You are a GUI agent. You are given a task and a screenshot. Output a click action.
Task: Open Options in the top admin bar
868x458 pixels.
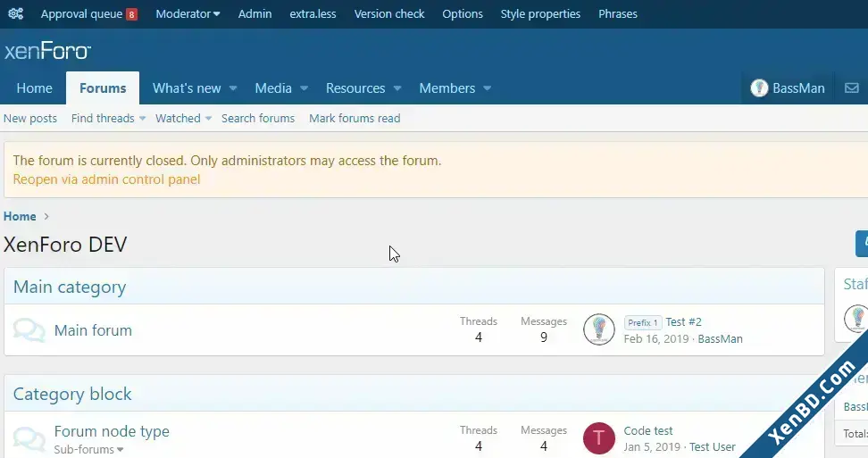[463, 13]
